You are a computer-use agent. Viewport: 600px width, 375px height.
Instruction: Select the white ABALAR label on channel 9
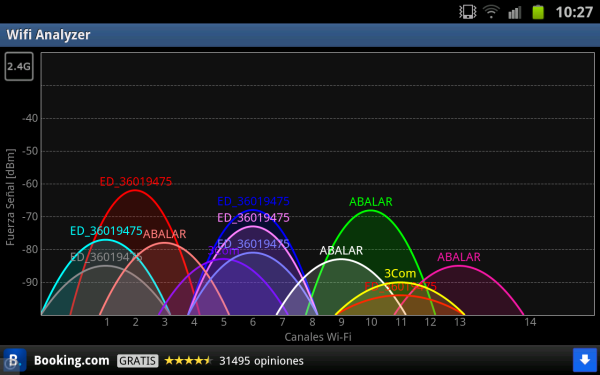click(341, 251)
